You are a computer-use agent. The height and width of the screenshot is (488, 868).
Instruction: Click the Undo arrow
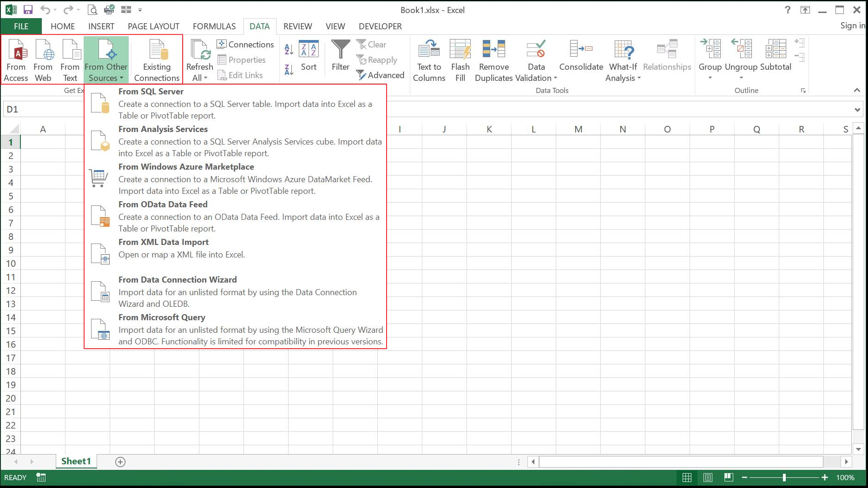coord(45,10)
